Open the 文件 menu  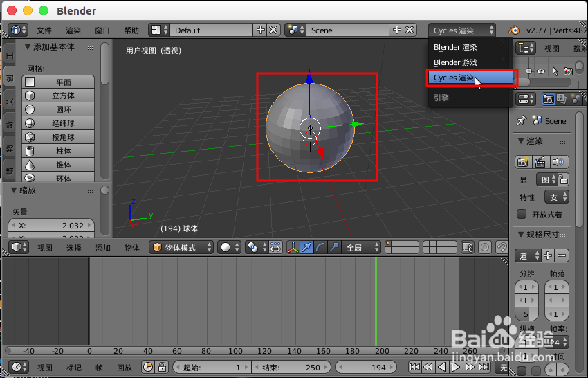coord(44,30)
